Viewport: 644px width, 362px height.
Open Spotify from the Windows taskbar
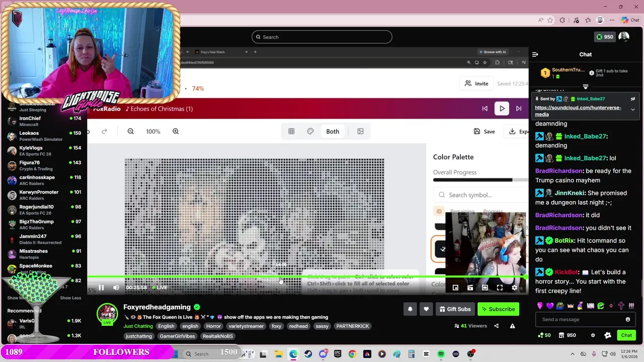pyautogui.click(x=441, y=354)
